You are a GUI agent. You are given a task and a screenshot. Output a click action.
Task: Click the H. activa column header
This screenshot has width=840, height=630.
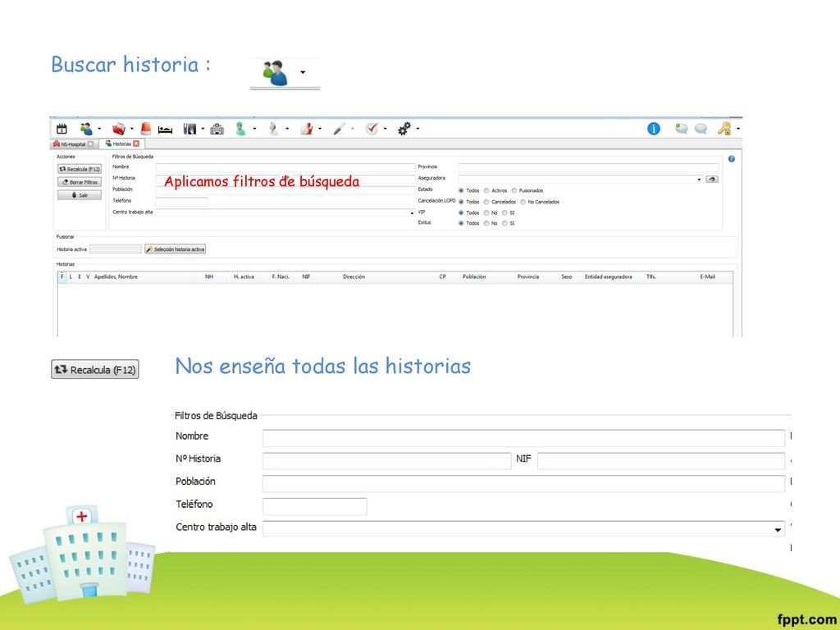pos(244,277)
